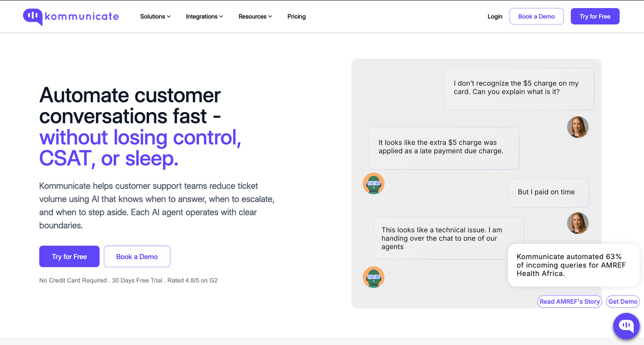Click the bot avatar beside the technical issue message
This screenshot has width=644, height=345.
(373, 277)
